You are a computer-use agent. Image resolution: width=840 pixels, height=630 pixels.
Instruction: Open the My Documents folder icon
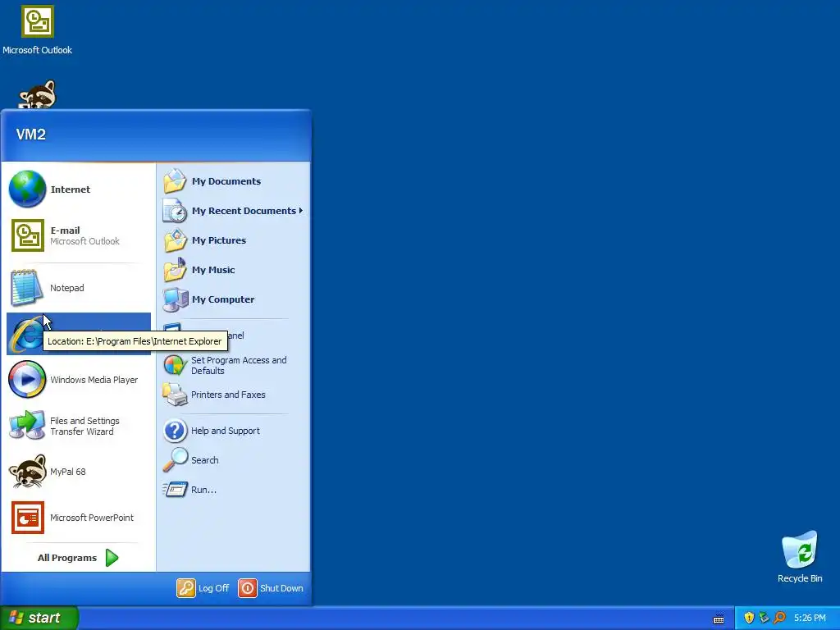tap(175, 181)
